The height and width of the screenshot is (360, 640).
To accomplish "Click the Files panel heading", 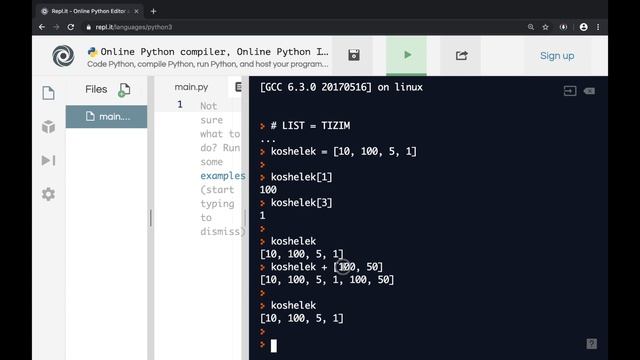I will pos(96,89).
